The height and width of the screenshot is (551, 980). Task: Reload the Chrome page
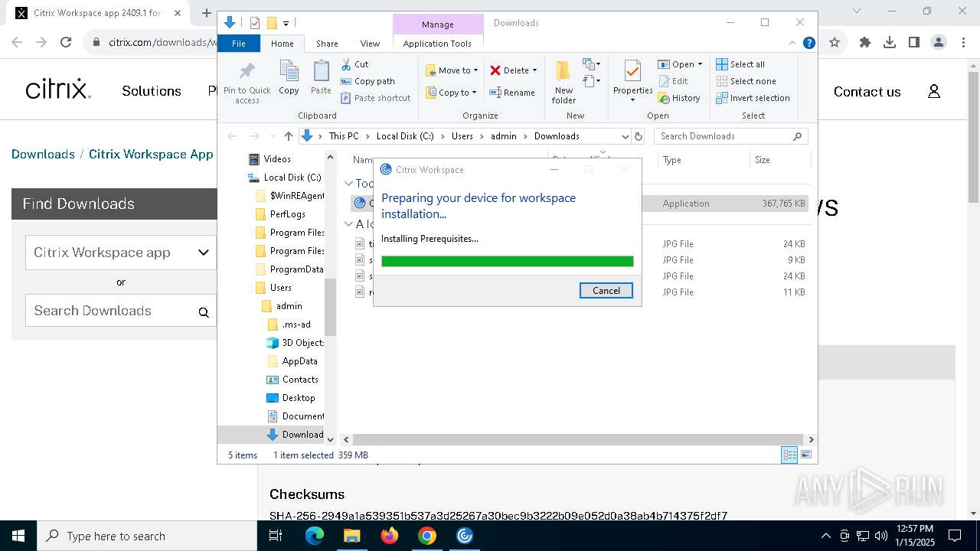point(66,43)
